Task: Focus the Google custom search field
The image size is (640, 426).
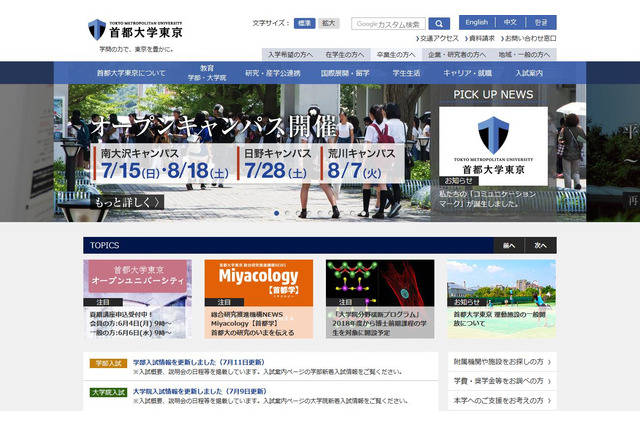Action: tap(388, 24)
